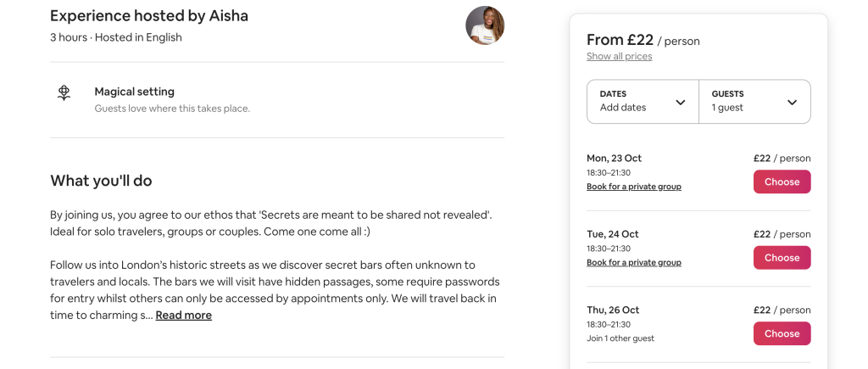Click the Experience hosted by Aisha heading
Screen dimensions: 868x369
pos(149,16)
